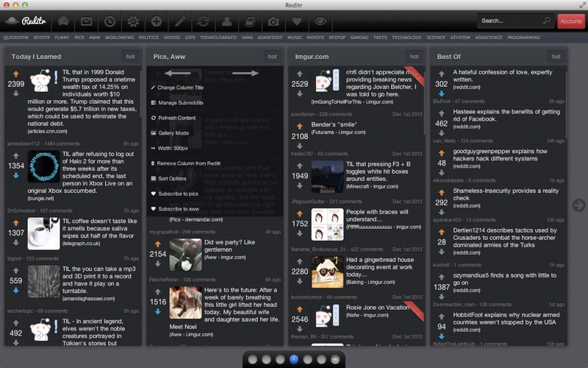
Task: Click the refresh arrows toolbar icon
Action: pos(203,21)
